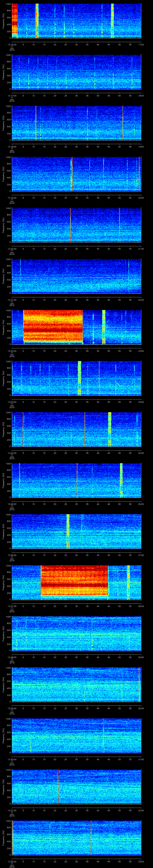The image size is (153, 868).
Task: Choose the spectrogram panel starting at 13:20:00
Action: [x=76, y=225]
